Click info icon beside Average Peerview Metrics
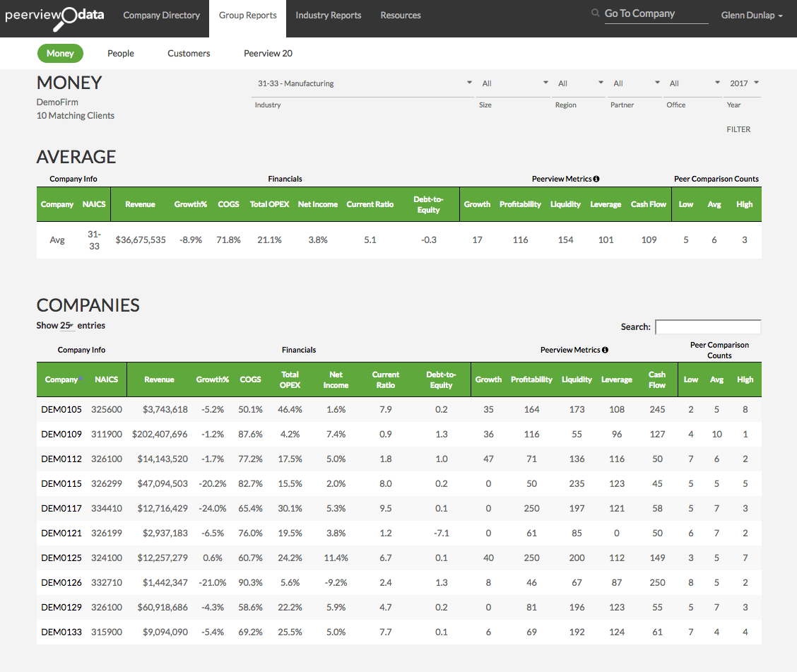Screen dimensions: 797x672 click(596, 179)
